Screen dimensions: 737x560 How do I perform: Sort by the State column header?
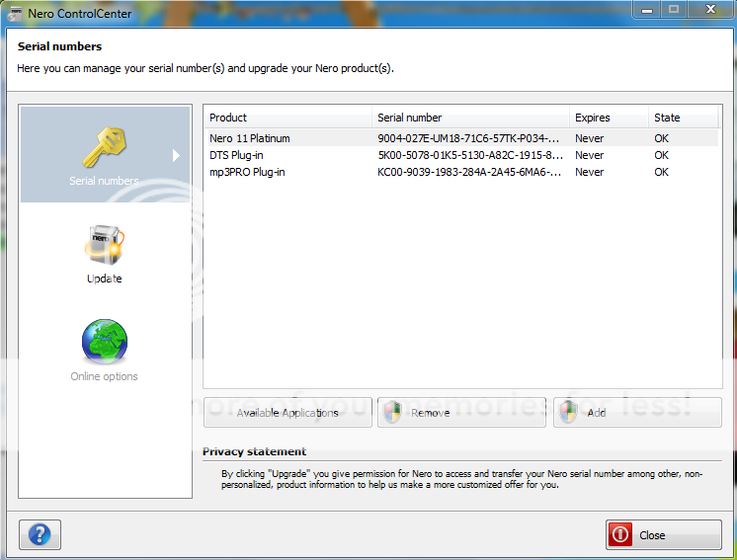(x=684, y=118)
